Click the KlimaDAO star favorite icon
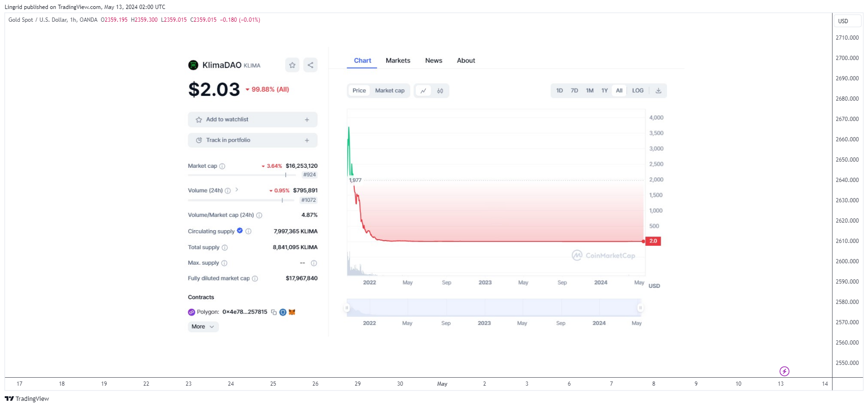 coord(292,65)
